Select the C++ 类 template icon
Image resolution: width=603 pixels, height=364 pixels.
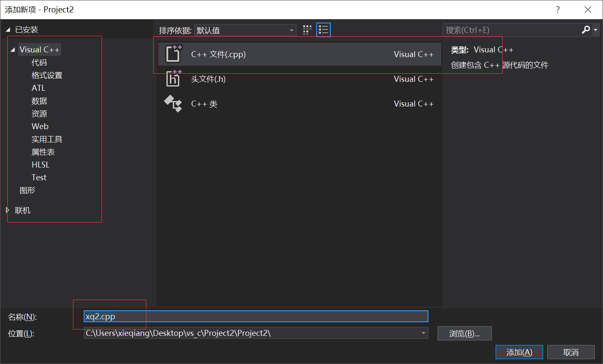point(173,104)
